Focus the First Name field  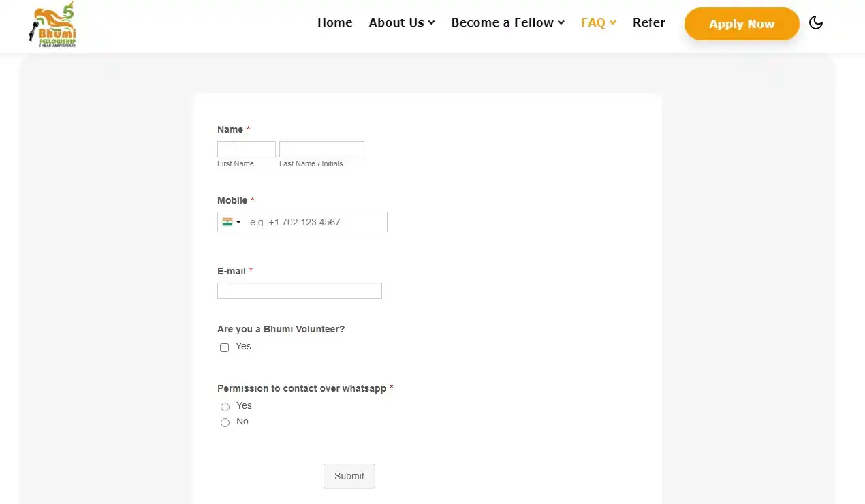tap(246, 149)
